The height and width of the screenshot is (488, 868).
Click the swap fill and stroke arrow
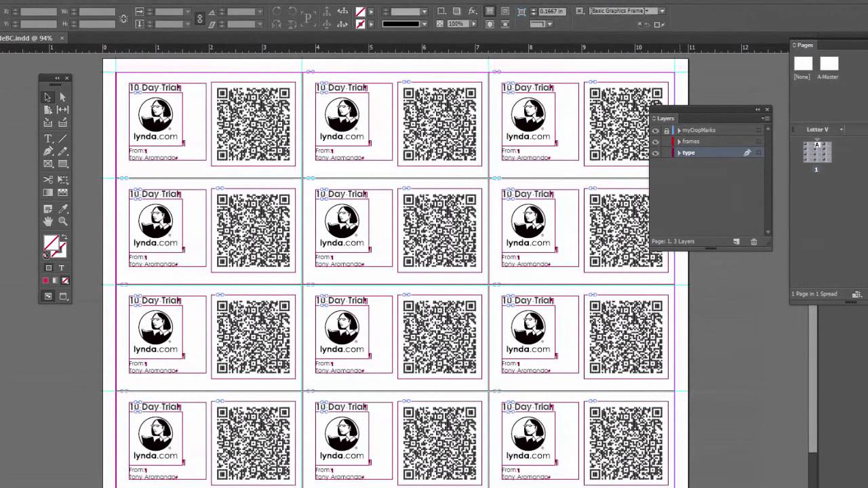(64, 237)
